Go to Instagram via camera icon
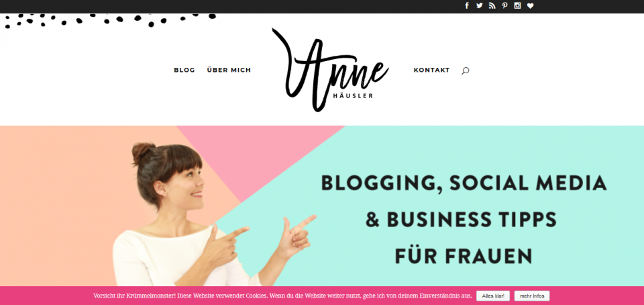 tap(517, 6)
